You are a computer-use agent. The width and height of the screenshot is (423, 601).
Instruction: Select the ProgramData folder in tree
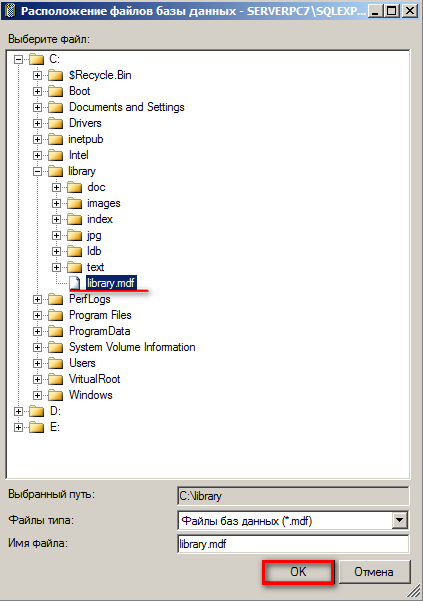coord(100,331)
